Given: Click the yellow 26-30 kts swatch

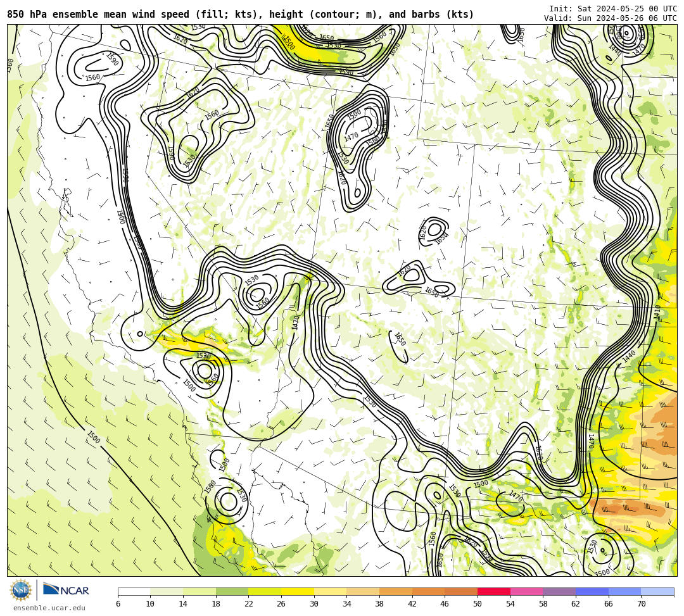Looking at the screenshot, I should [x=298, y=591].
